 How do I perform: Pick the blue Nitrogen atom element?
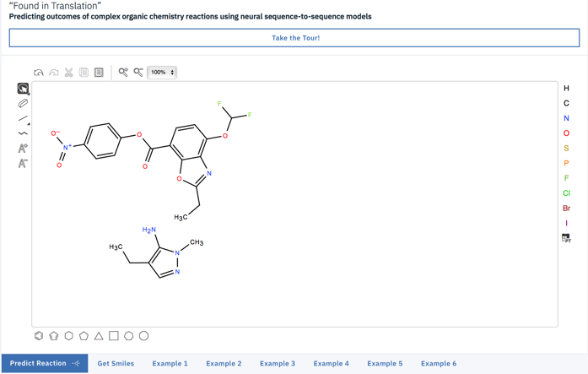(566, 118)
